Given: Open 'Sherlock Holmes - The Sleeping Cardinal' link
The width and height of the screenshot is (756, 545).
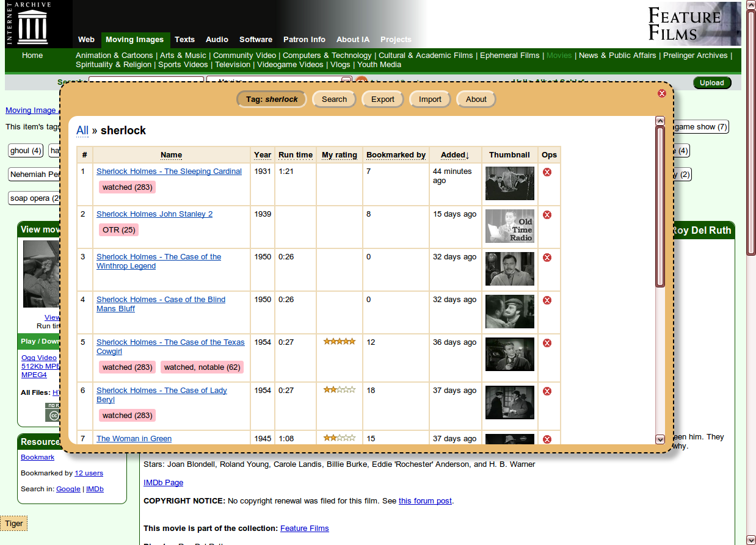Looking at the screenshot, I should [169, 171].
